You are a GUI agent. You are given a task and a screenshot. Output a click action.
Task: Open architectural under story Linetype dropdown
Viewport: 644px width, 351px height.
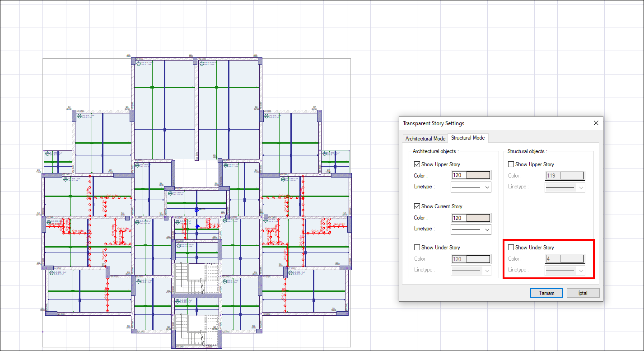click(471, 270)
